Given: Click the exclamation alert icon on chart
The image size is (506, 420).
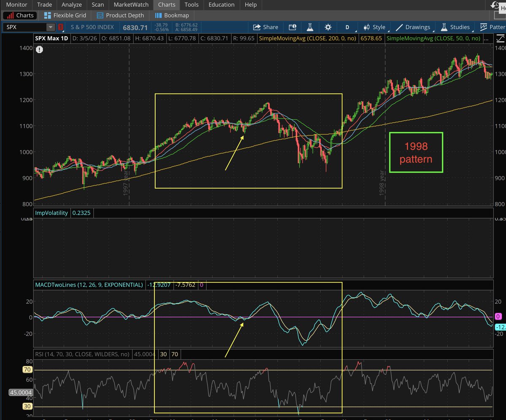Looking at the screenshot, I should 39,49.
